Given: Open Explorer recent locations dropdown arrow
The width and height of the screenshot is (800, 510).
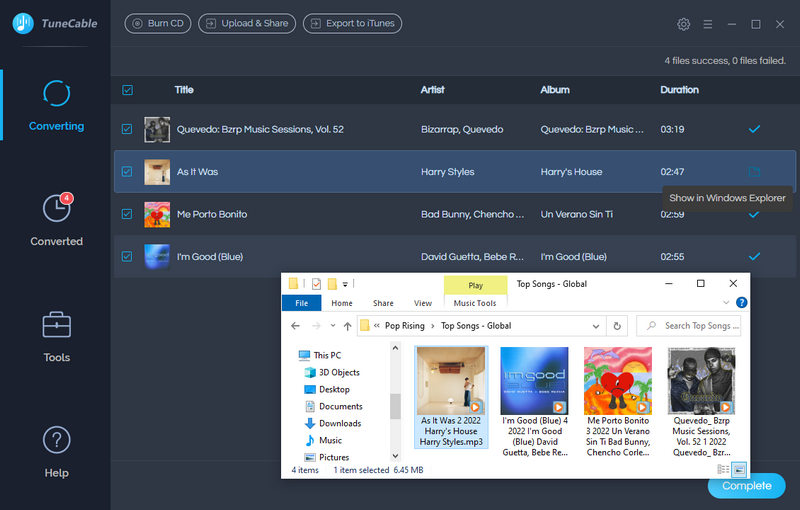Looking at the screenshot, I should [x=332, y=326].
